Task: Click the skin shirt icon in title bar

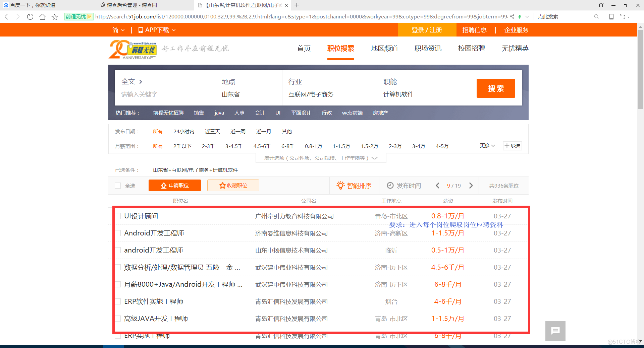Action: pyautogui.click(x=601, y=5)
